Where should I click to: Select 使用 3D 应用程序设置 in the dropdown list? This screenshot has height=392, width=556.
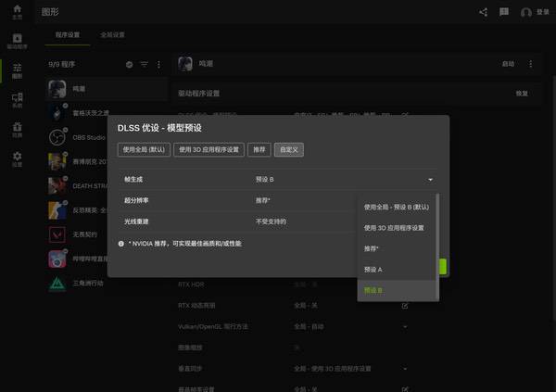[x=396, y=228]
